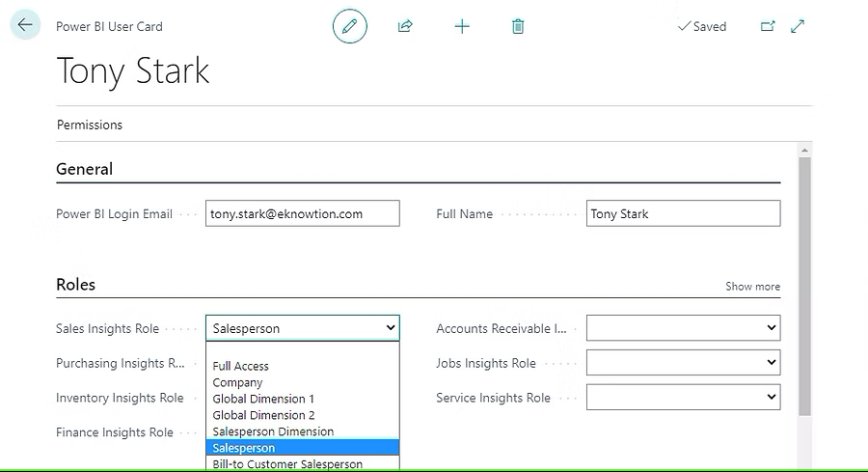The image size is (868, 472).
Task: Open the Service Insights Role dropdown
Action: coord(683,398)
